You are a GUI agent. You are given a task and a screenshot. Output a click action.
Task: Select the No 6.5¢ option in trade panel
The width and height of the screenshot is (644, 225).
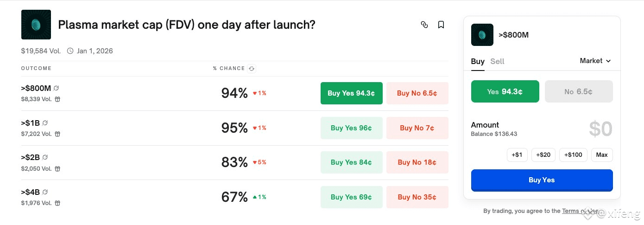tap(579, 91)
